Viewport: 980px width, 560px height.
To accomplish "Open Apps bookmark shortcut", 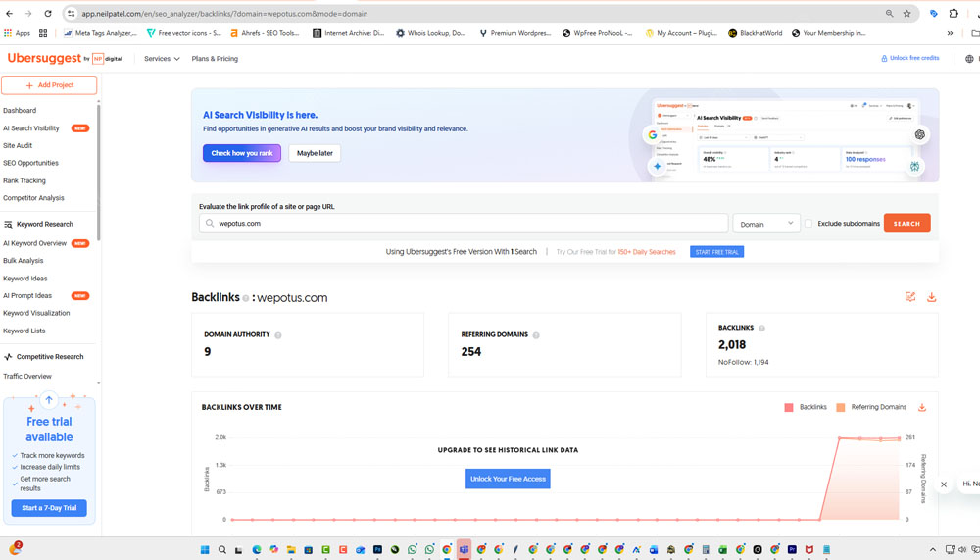I will pos(17,33).
